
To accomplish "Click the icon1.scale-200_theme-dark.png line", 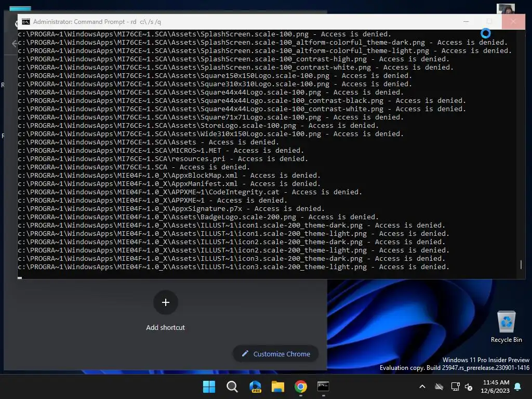I will pos(232,225).
